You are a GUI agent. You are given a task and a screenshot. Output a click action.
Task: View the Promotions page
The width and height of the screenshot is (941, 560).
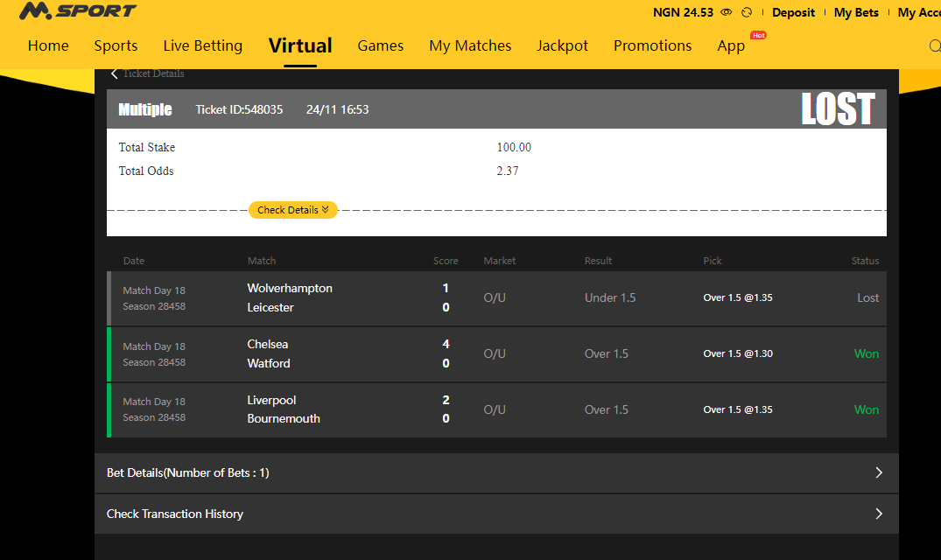coord(652,45)
